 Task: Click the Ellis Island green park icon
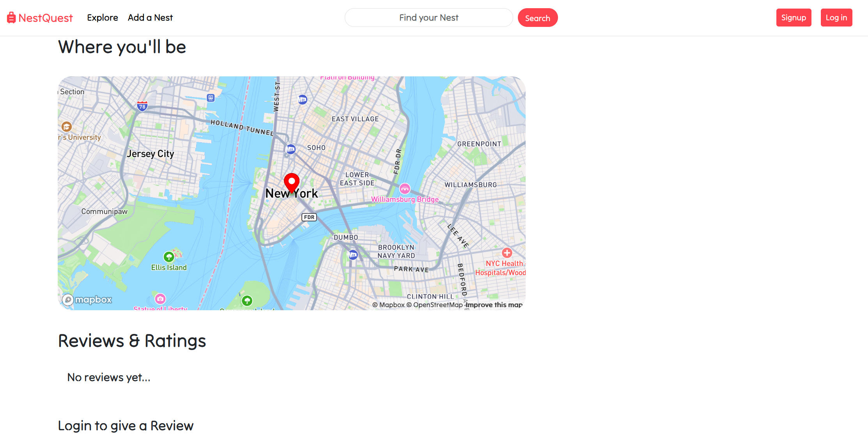169,257
